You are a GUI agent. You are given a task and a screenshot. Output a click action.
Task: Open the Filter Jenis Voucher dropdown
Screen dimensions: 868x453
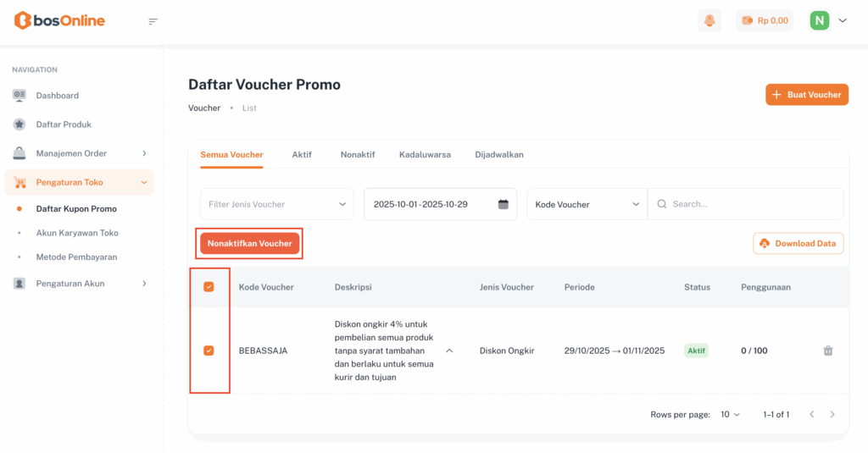(x=277, y=204)
